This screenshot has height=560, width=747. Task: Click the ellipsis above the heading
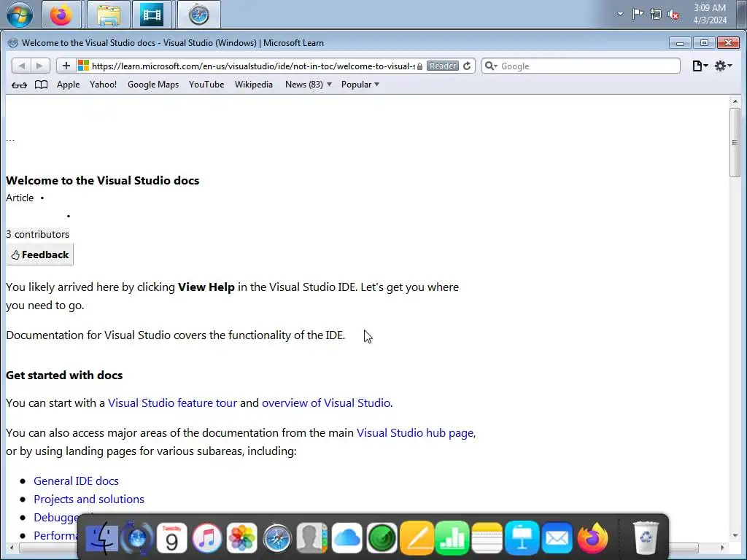10,139
